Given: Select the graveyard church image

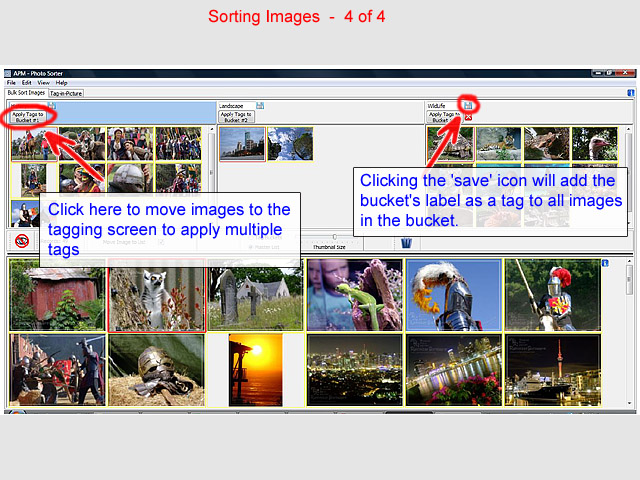Looking at the screenshot, I should tap(256, 295).
